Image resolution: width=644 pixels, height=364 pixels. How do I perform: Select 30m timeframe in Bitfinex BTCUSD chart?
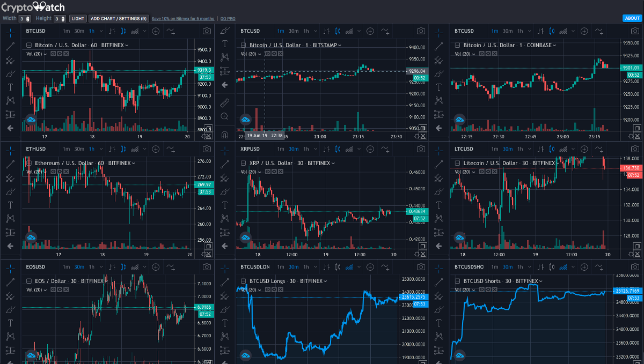(79, 31)
